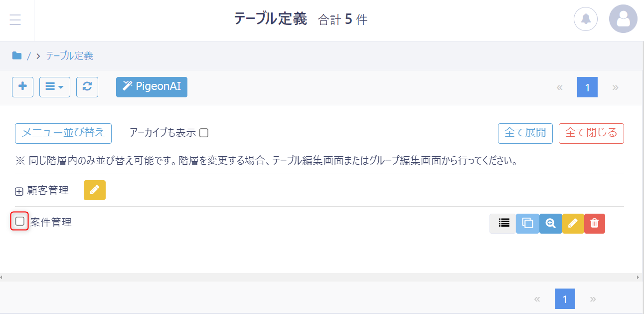Click the メニュー並び替え button
This screenshot has width=644, height=314.
(x=63, y=133)
